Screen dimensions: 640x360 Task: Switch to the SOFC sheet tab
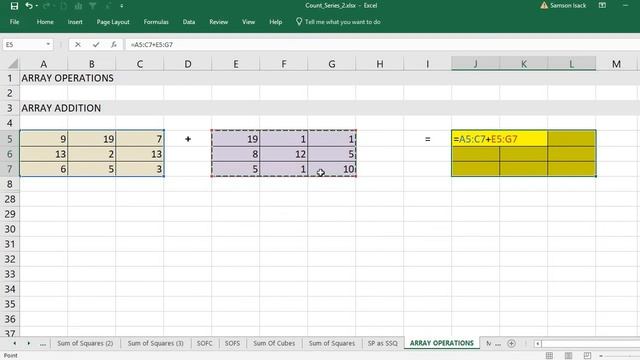pyautogui.click(x=204, y=343)
